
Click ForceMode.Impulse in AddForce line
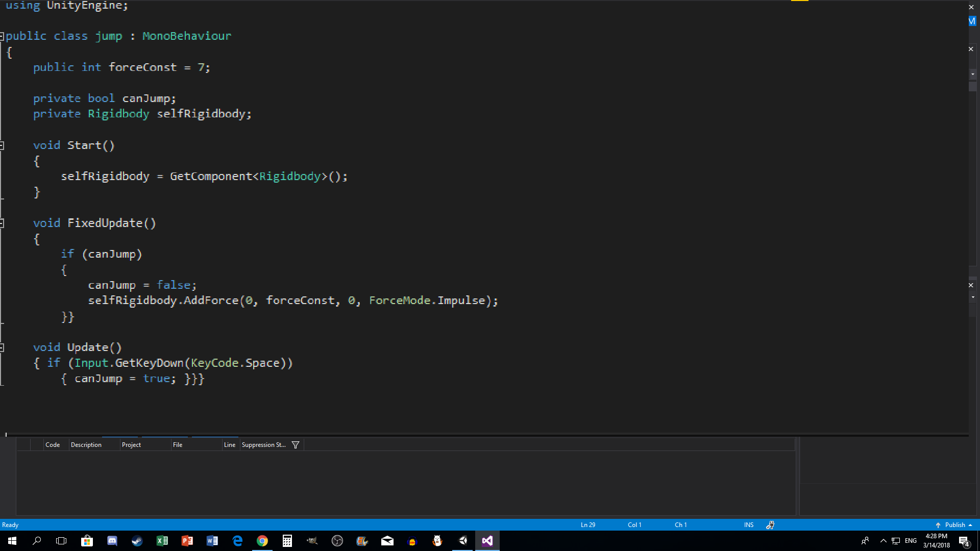[x=427, y=300]
